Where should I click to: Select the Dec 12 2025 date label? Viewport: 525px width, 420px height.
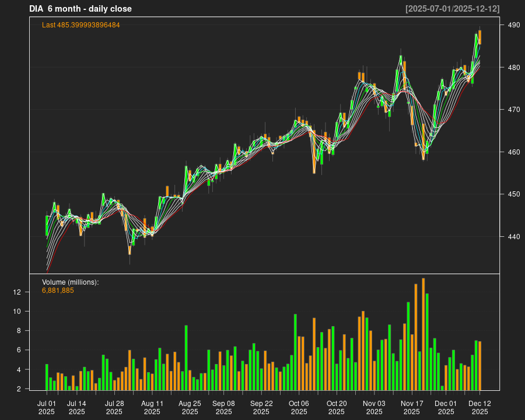(480, 407)
